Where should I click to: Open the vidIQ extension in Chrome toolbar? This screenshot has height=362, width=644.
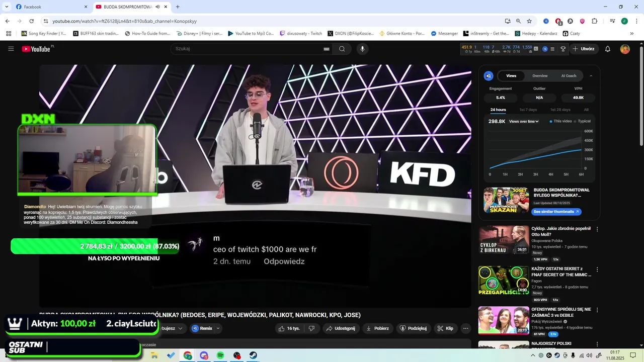[x=546, y=21]
